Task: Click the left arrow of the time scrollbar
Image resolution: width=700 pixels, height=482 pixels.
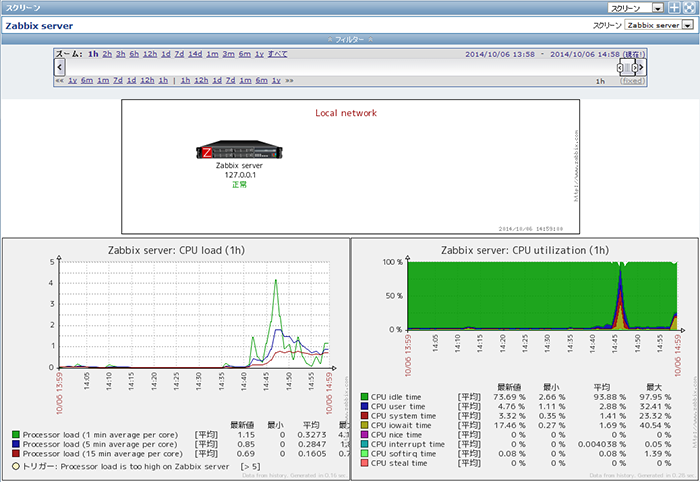Action: point(59,66)
